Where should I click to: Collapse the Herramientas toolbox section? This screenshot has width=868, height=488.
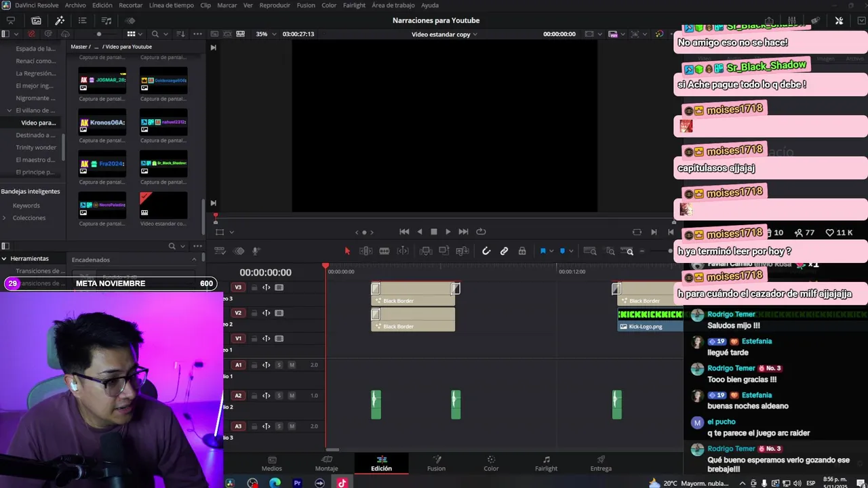coord(4,258)
